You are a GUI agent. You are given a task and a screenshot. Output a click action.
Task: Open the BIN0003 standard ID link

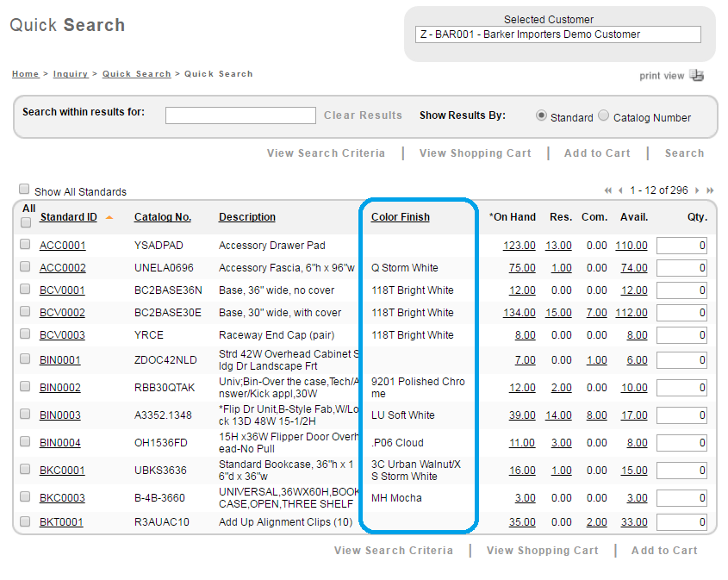pyautogui.click(x=60, y=415)
